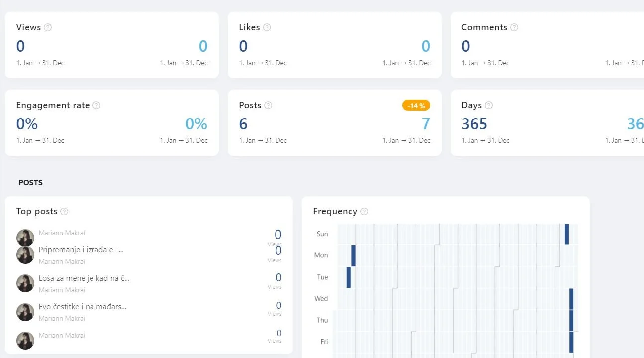644x358 pixels.
Task: Click the Friday bar in Frequency chart
Action: coord(571,342)
